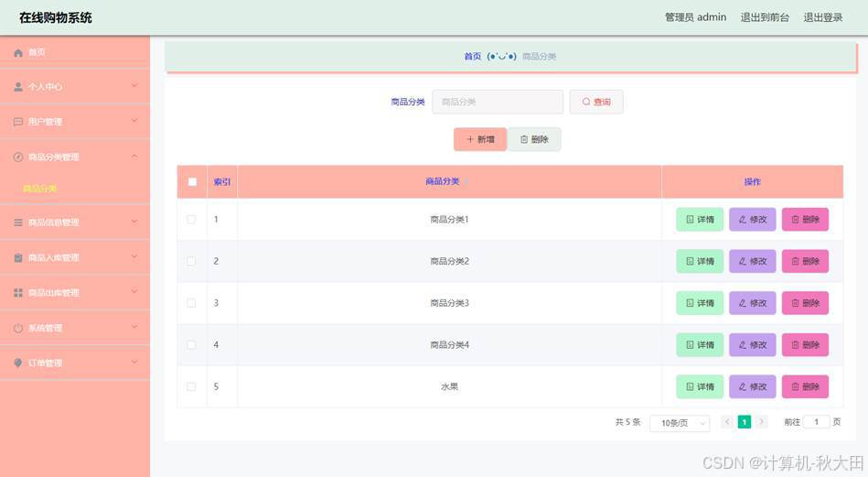Expand the 系统管理 menu chevron
Image resolution: width=868 pixels, height=477 pixels.
[134, 328]
